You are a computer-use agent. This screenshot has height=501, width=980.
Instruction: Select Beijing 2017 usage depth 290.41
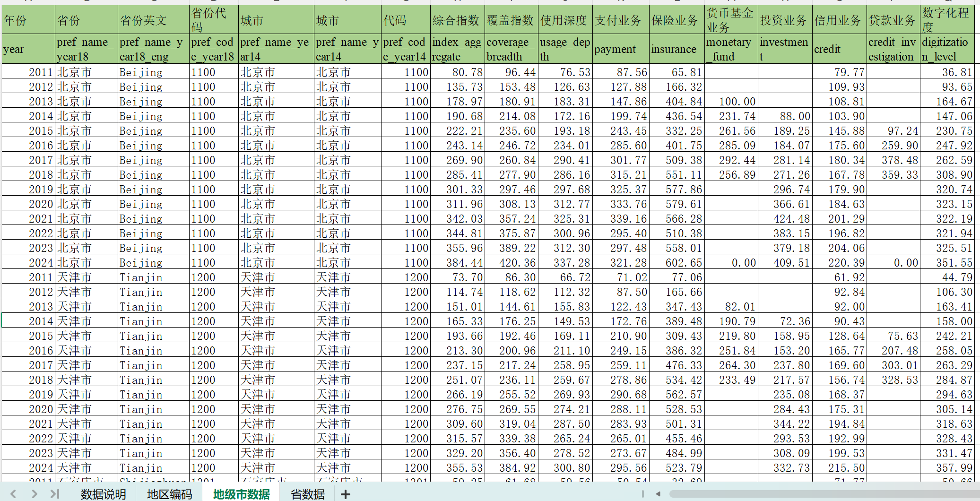(x=565, y=160)
